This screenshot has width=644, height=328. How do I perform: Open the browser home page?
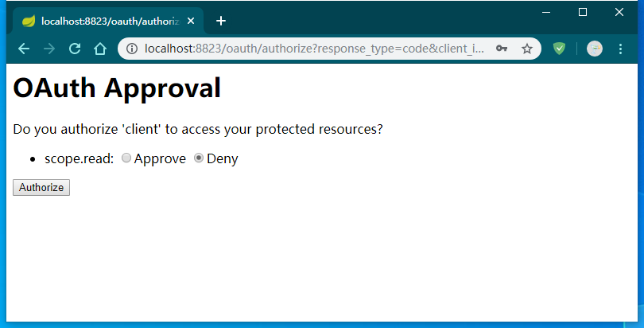click(100, 49)
